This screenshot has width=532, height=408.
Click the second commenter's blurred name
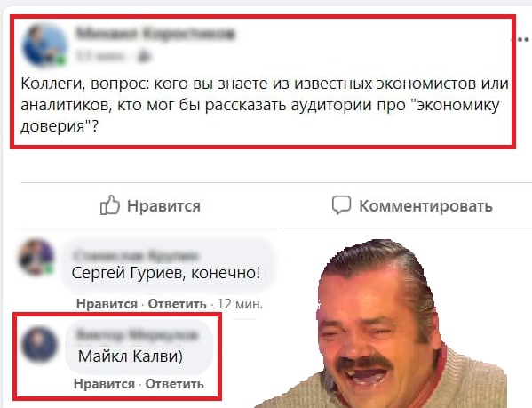click(x=137, y=335)
